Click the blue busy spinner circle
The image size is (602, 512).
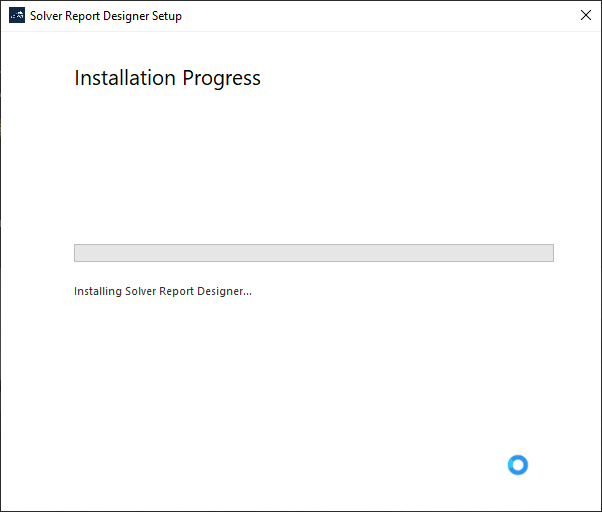coord(517,464)
